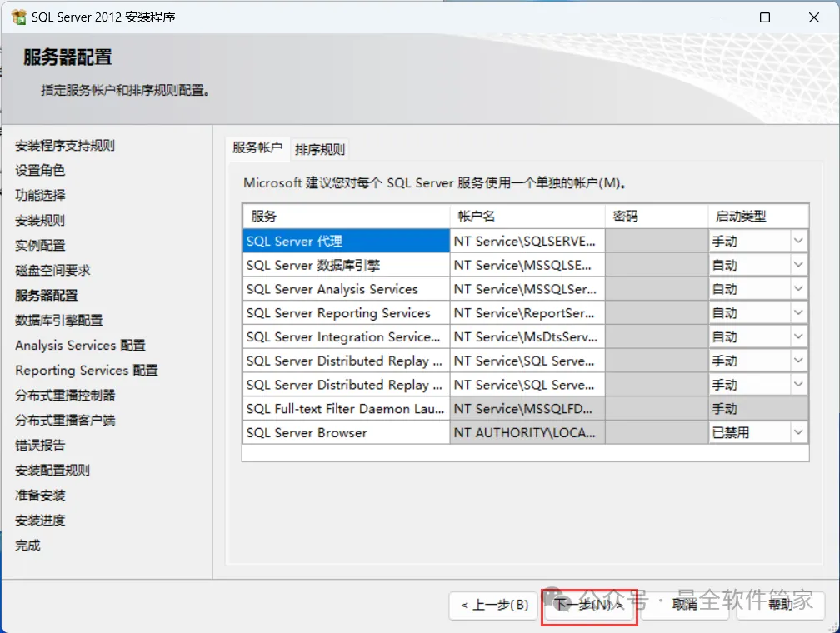This screenshot has width=840, height=633.
Task: Open startup type dropdown for SQL Server Browser
Action: pyautogui.click(x=798, y=433)
